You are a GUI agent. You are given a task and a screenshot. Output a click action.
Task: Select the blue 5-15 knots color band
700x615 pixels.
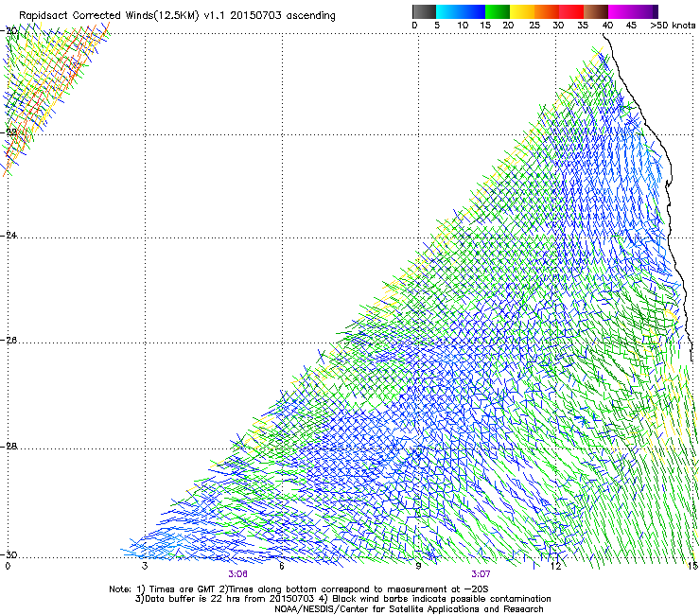(x=461, y=11)
